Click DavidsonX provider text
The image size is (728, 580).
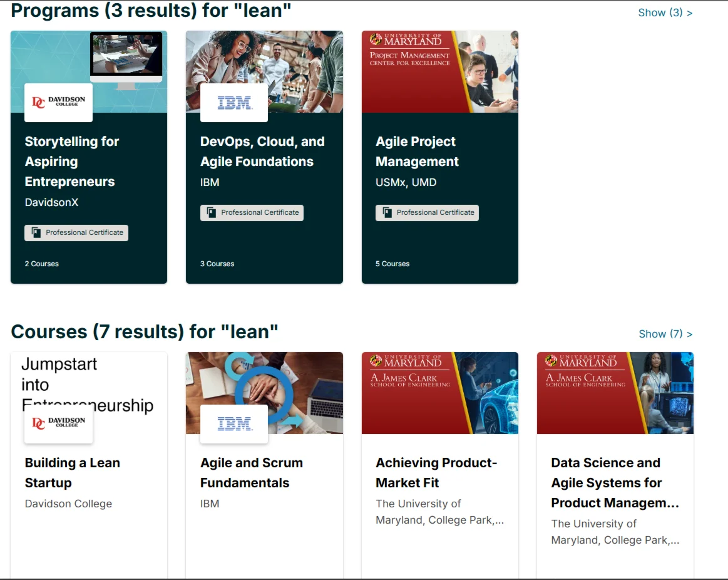pyautogui.click(x=51, y=202)
